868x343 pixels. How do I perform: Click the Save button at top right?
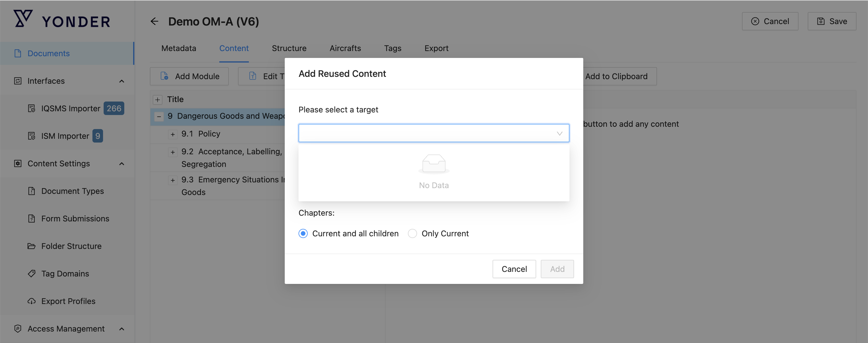coord(832,22)
